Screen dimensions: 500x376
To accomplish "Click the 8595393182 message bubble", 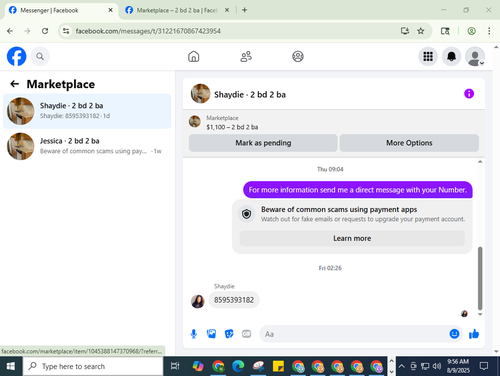I will tap(234, 300).
